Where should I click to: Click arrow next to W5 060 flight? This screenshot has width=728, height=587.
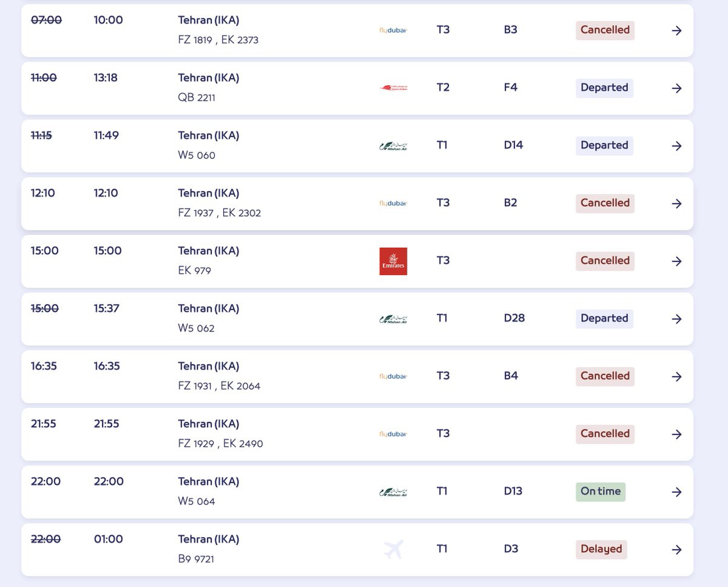(x=676, y=146)
